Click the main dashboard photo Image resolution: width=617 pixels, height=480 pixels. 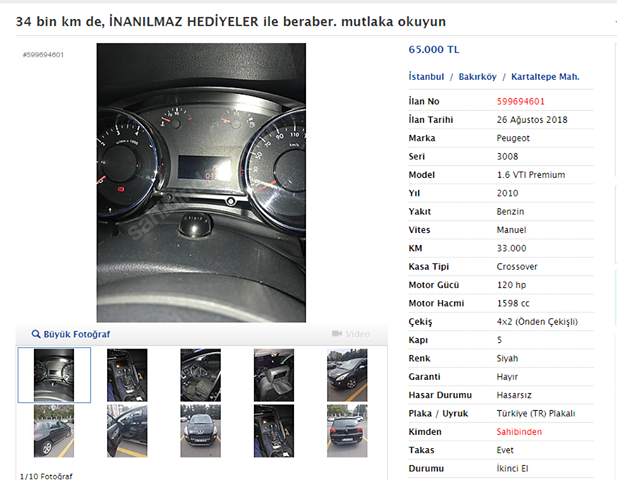click(x=201, y=183)
